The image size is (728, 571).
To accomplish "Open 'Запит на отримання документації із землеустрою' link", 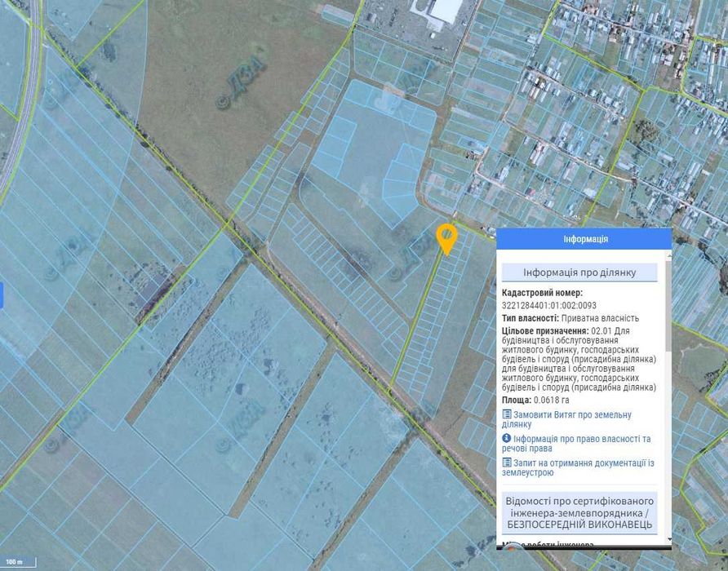I will pyautogui.click(x=578, y=467).
